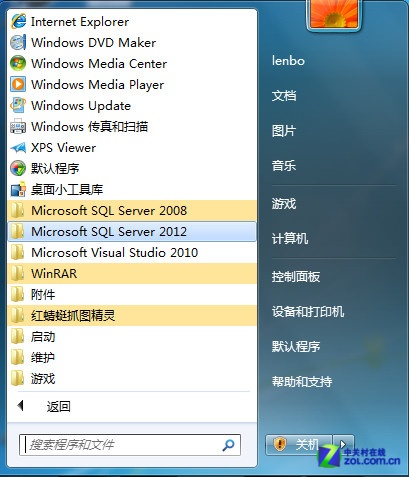Image resolution: width=409 pixels, height=477 pixels.
Task: Click the 返回 text label
Action: (58, 406)
